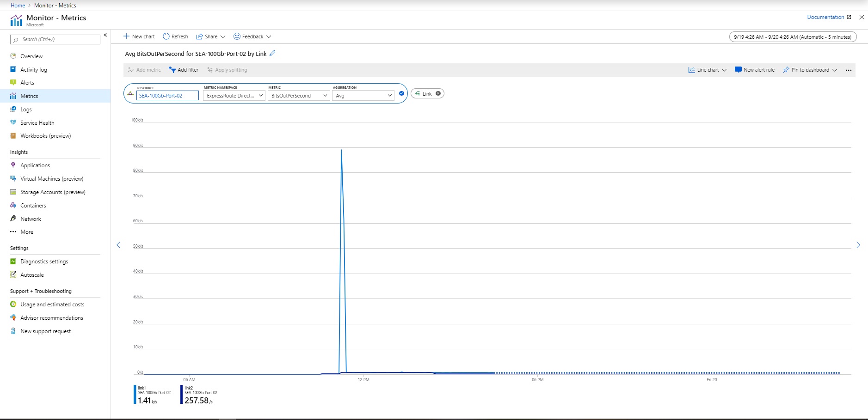Open the Documentation link
Viewport: 868px width, 420px height.
coord(825,17)
